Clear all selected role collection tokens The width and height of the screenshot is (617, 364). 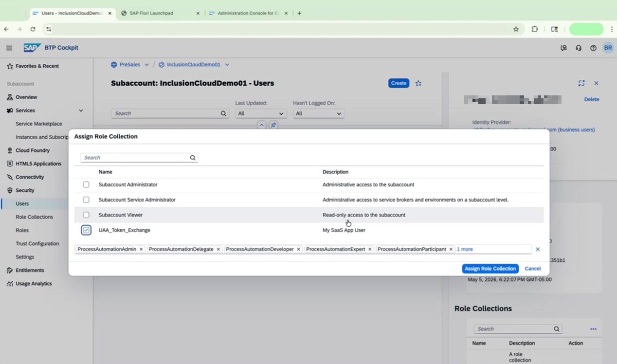click(x=538, y=249)
